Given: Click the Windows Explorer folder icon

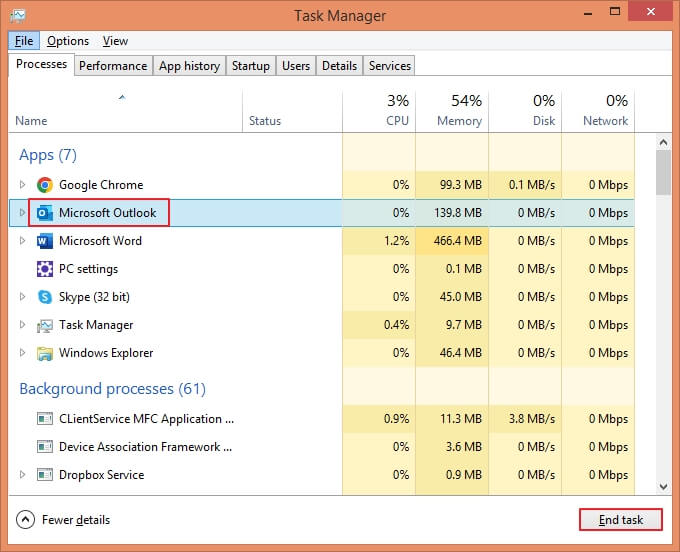Looking at the screenshot, I should (45, 353).
